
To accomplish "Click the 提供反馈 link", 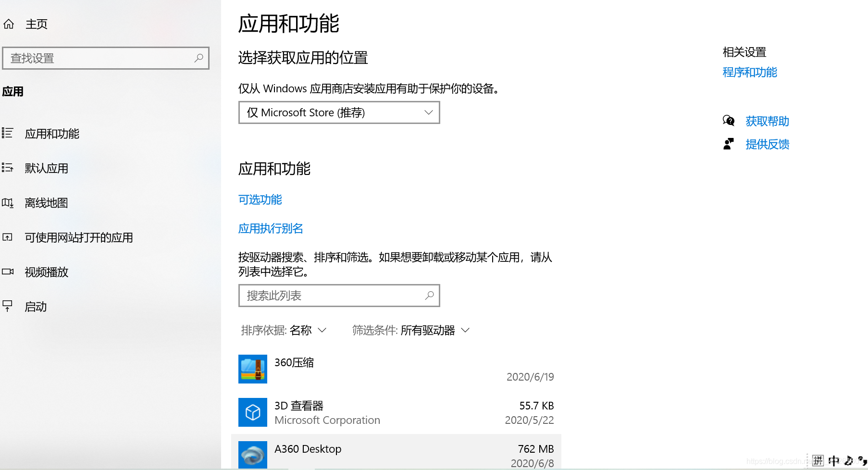I will tap(768, 144).
